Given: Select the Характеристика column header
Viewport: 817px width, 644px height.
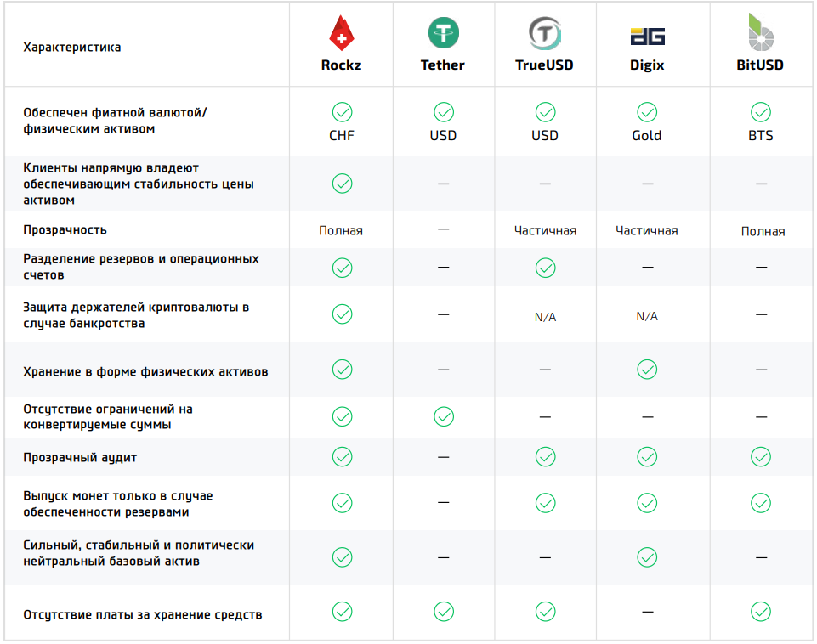Looking at the screenshot, I should click(72, 48).
